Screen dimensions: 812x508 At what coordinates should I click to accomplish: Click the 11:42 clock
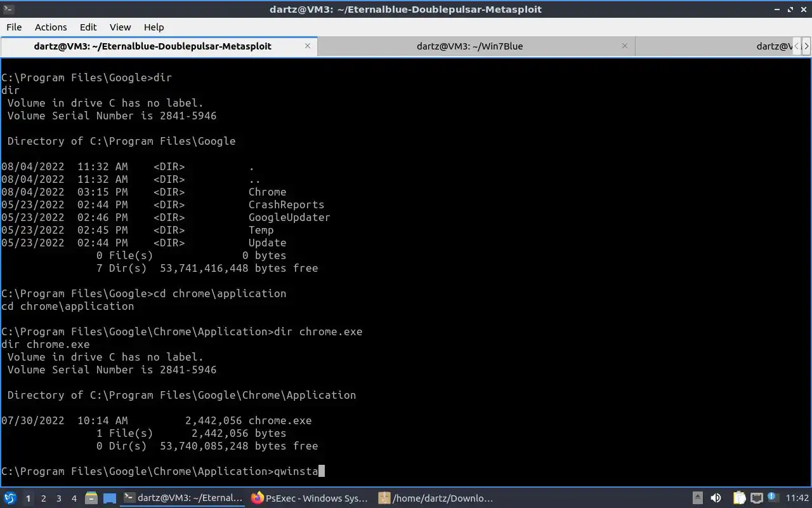797,498
